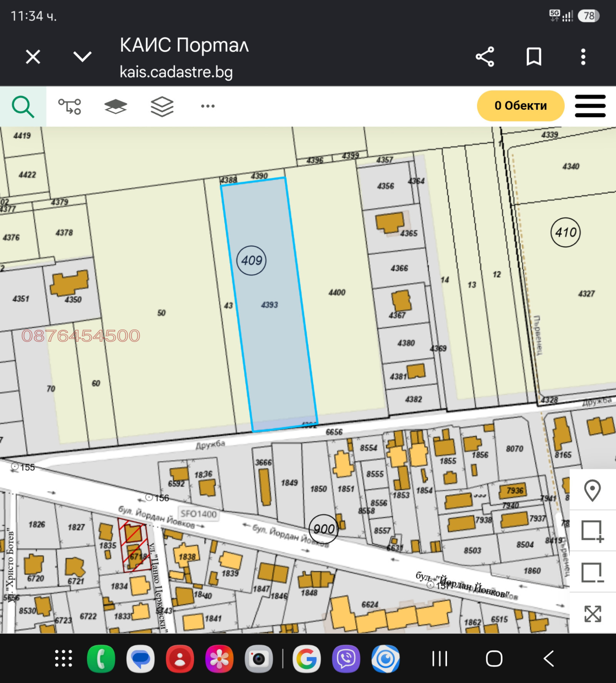Open the app drawer grid icon
Screen dimensions: 616x683
tap(64, 658)
